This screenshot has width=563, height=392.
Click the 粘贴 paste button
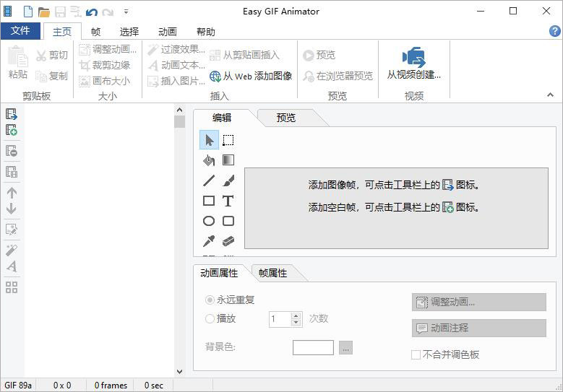coord(17,62)
